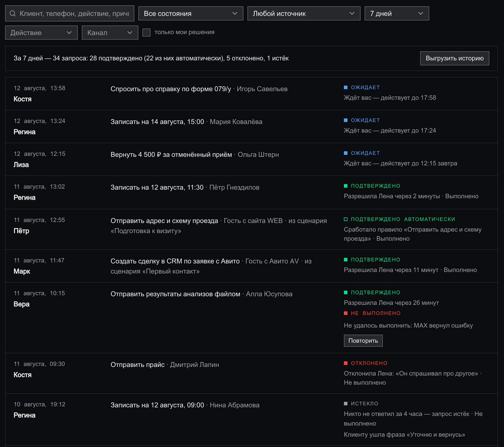Click client name «Нина Абрамова»
Viewport: 504px width, 447px height.
(235, 405)
